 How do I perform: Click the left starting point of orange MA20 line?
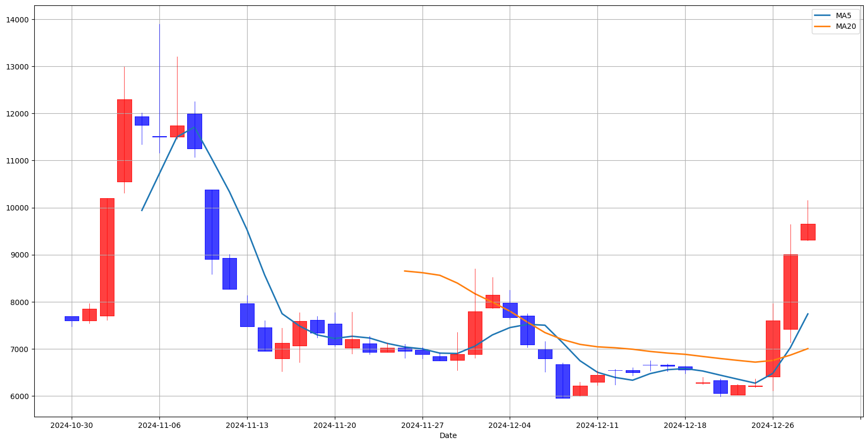coord(405,271)
